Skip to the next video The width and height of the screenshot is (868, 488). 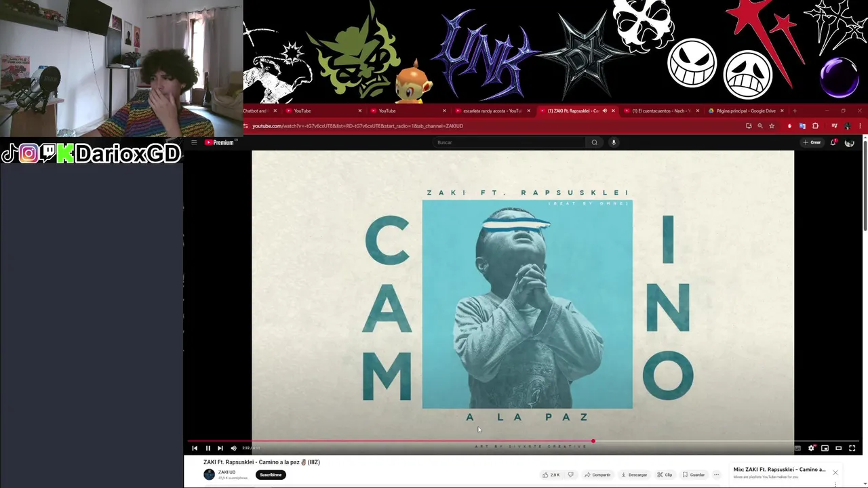click(x=220, y=448)
